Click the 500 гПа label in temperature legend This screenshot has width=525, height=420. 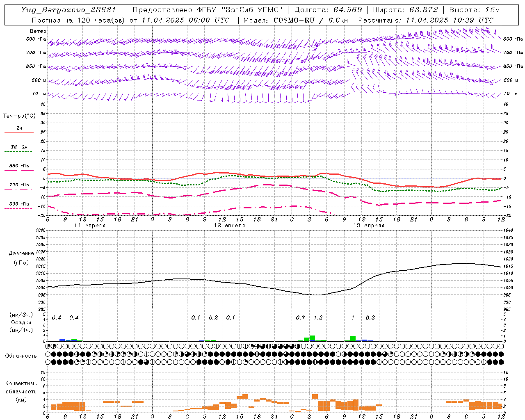(x=19, y=204)
